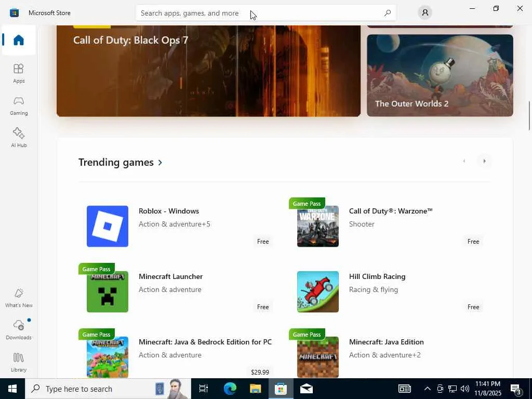Open the Apps section

tap(19, 73)
